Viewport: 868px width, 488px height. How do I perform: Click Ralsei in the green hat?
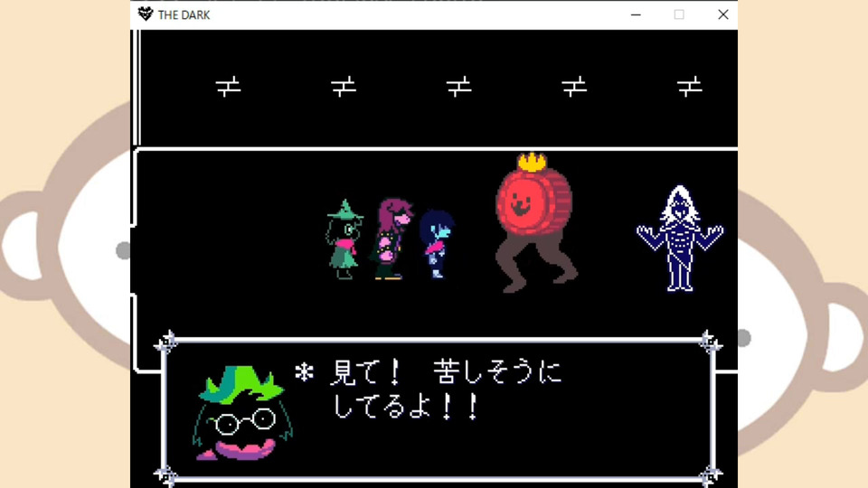tap(344, 239)
